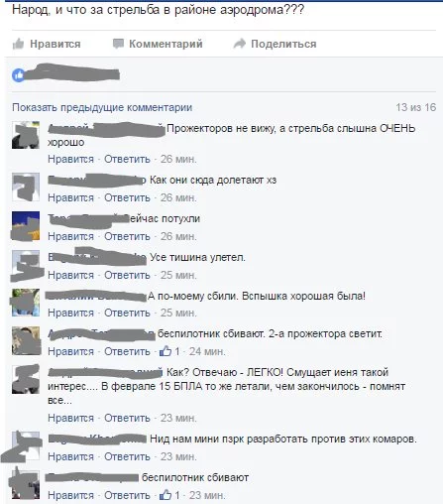Viewport: 443px width, 504px height.
Task: Like the 'Вспышка хорошая была' comment
Action: [70, 313]
